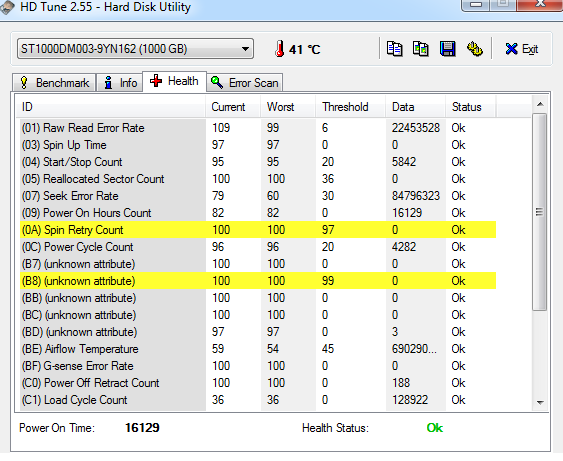Click truncated data value 690290...
The height and width of the screenshot is (461, 563).
pyautogui.click(x=414, y=349)
